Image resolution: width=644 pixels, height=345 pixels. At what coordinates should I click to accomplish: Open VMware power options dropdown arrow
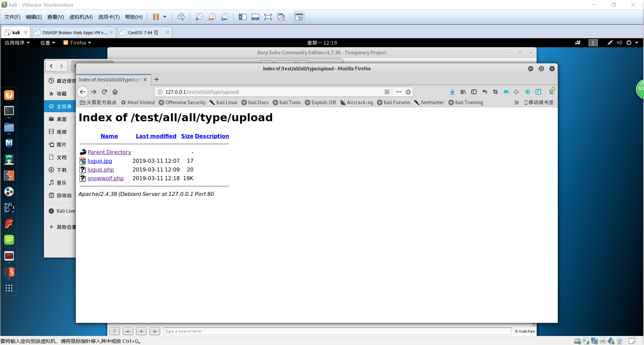165,17
